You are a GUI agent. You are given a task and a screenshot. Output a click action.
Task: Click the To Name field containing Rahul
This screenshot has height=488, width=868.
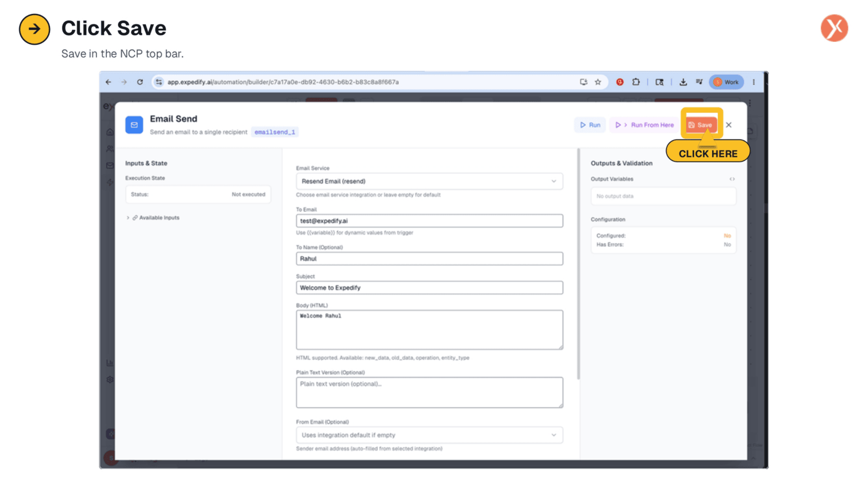429,259
